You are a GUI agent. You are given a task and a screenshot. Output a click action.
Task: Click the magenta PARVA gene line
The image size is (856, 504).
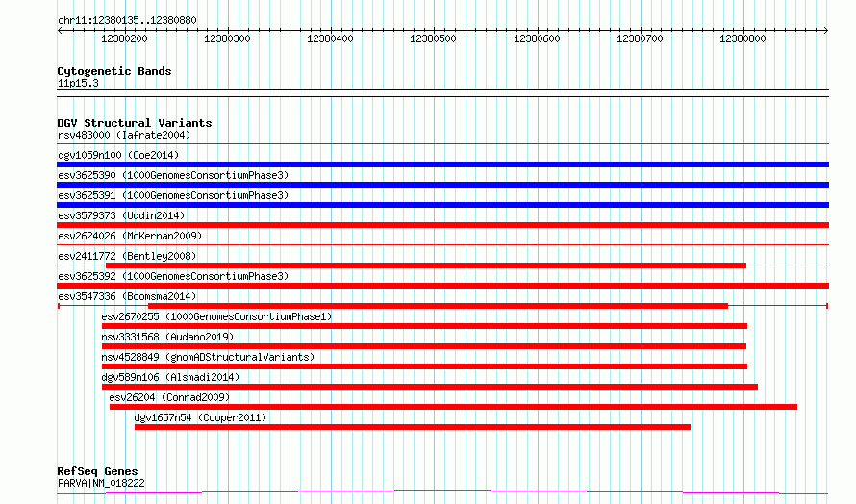tap(442, 492)
